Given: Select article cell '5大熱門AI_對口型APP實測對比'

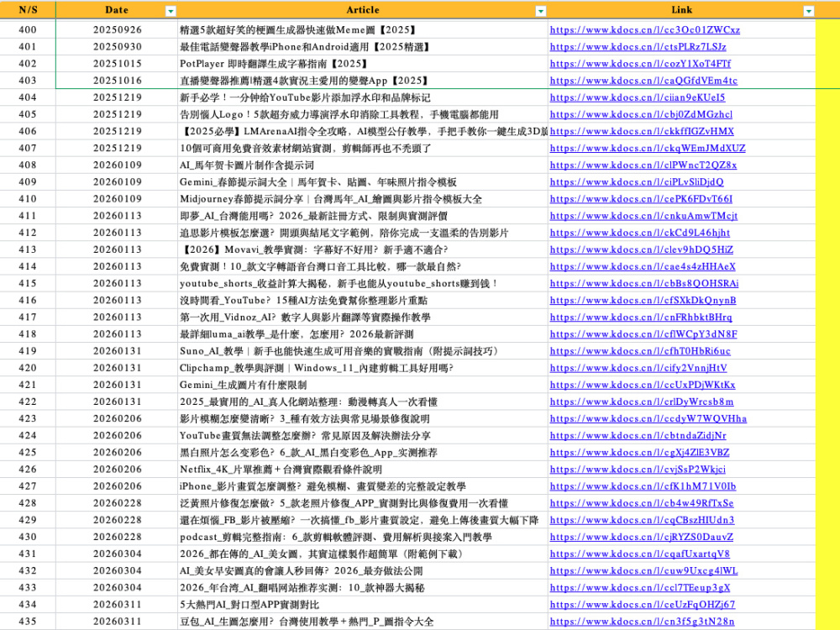Looking at the screenshot, I should pyautogui.click(x=363, y=605).
